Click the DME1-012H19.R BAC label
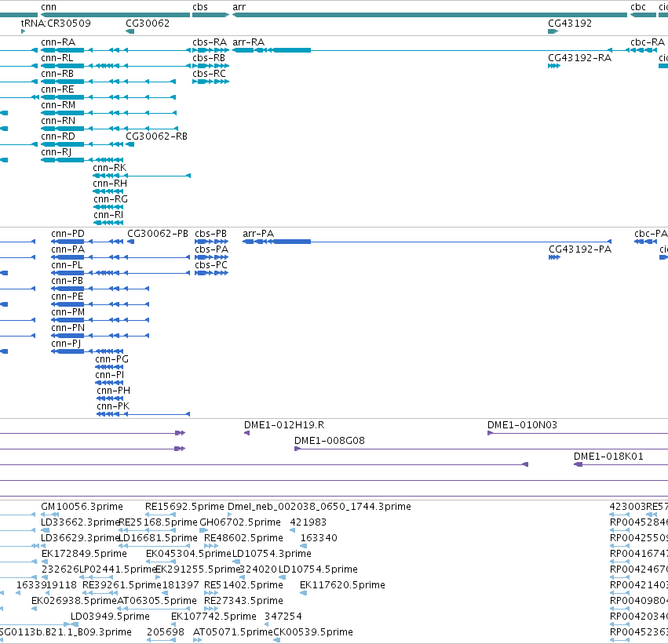 (284, 426)
